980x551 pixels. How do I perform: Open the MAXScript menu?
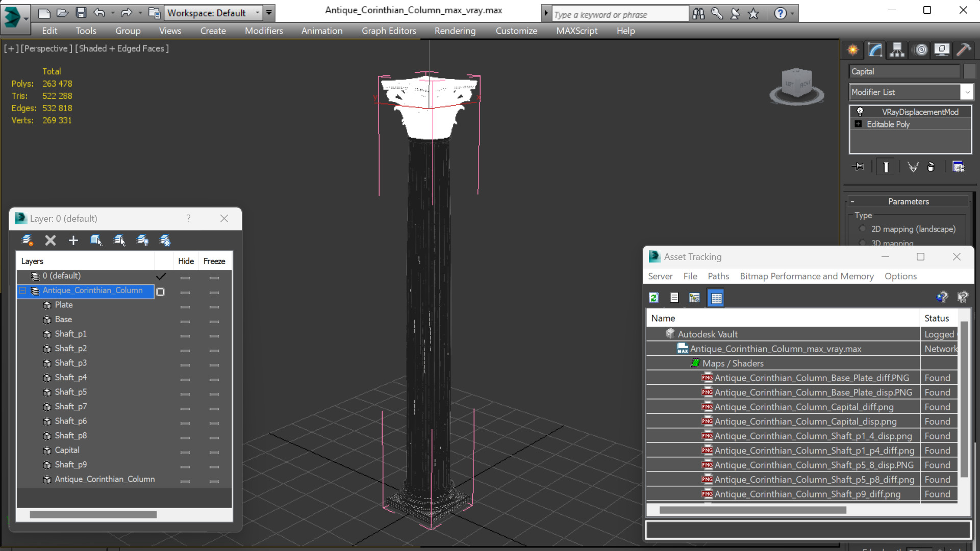(x=577, y=31)
